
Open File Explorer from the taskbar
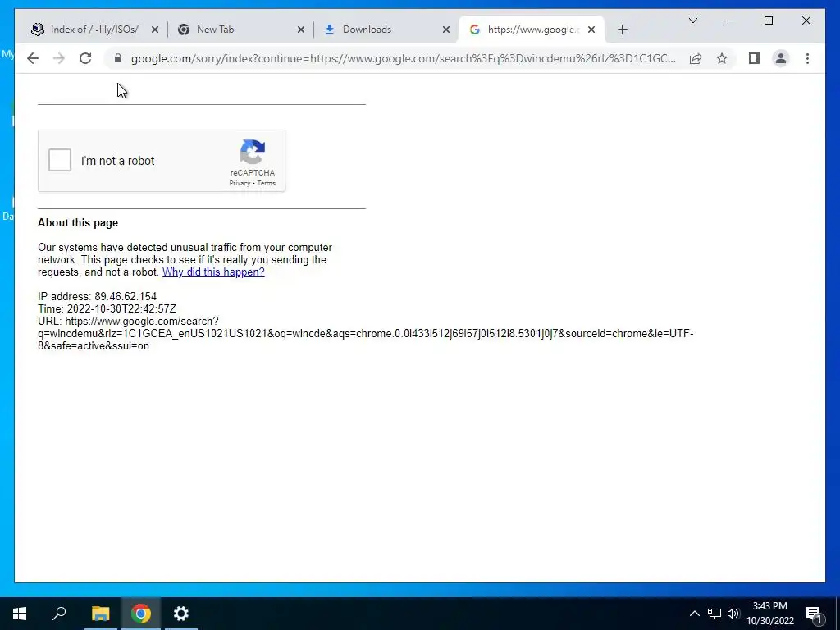(100, 614)
